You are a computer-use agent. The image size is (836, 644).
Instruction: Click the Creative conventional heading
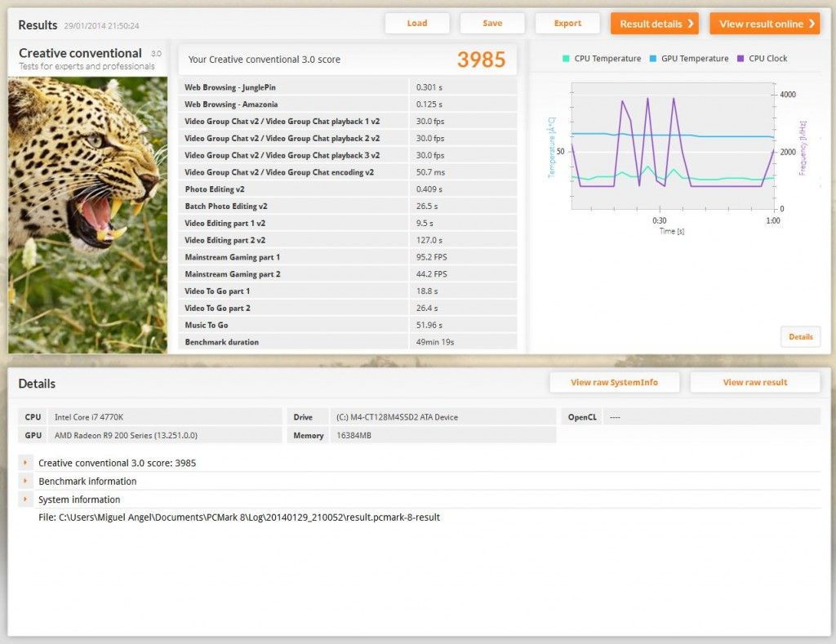(x=80, y=53)
